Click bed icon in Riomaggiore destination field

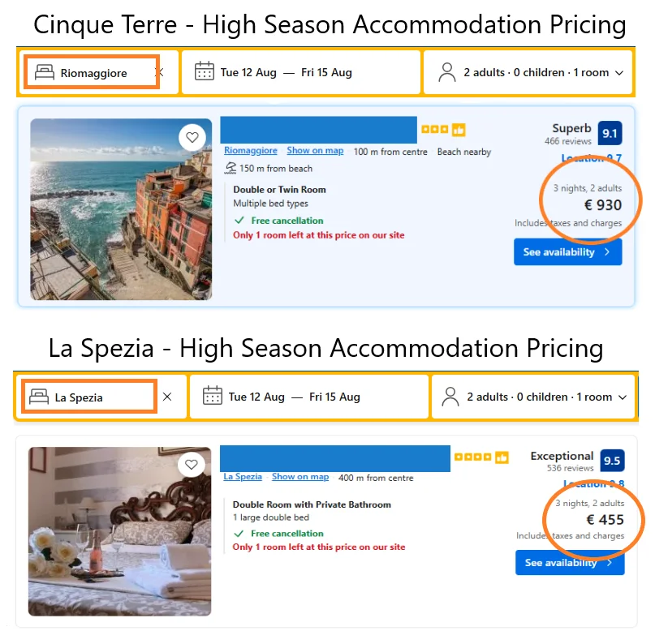[x=45, y=73]
